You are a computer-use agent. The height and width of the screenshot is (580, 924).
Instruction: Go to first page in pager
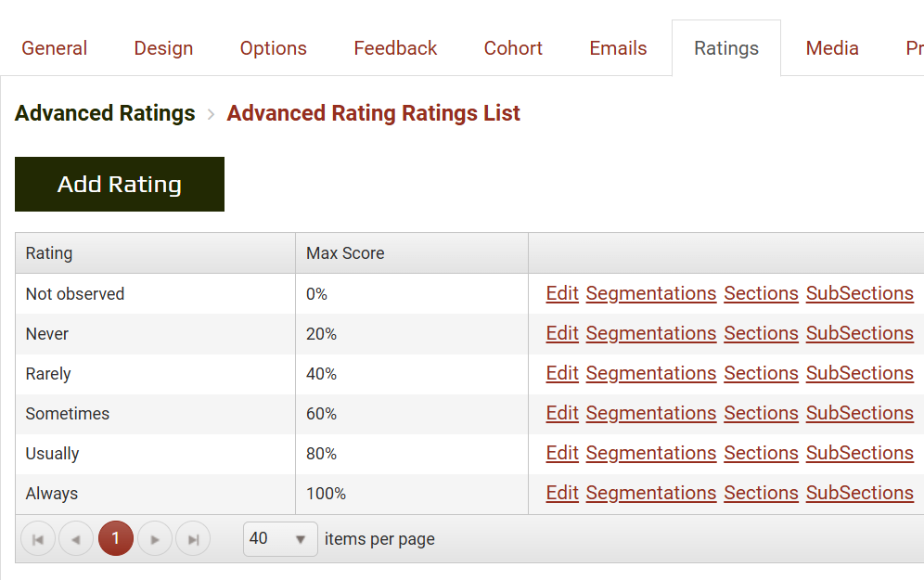[38, 539]
